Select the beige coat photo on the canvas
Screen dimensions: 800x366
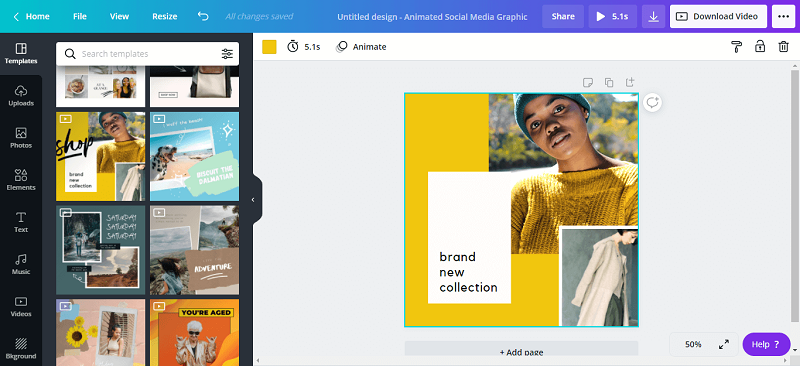click(x=599, y=276)
